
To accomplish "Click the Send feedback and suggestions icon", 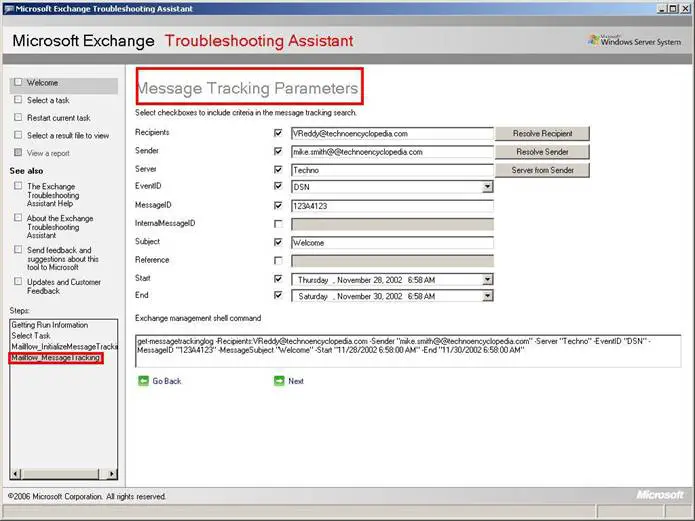I will tap(18, 250).
